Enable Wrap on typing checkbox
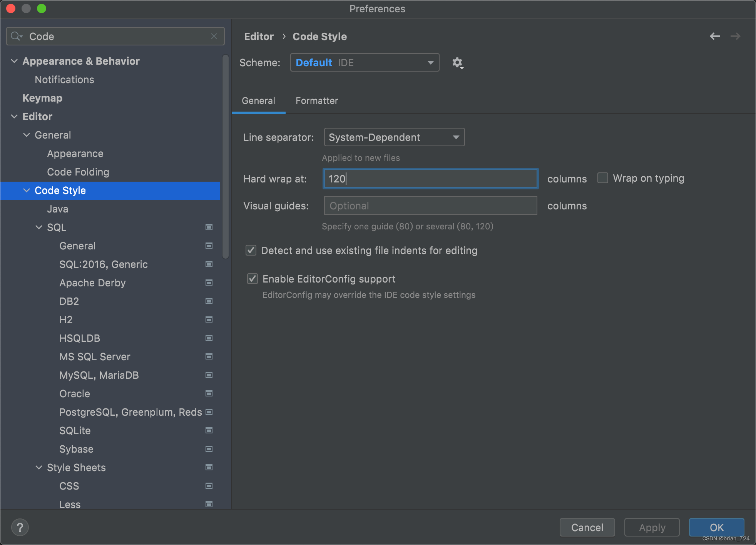756x545 pixels. click(x=603, y=178)
